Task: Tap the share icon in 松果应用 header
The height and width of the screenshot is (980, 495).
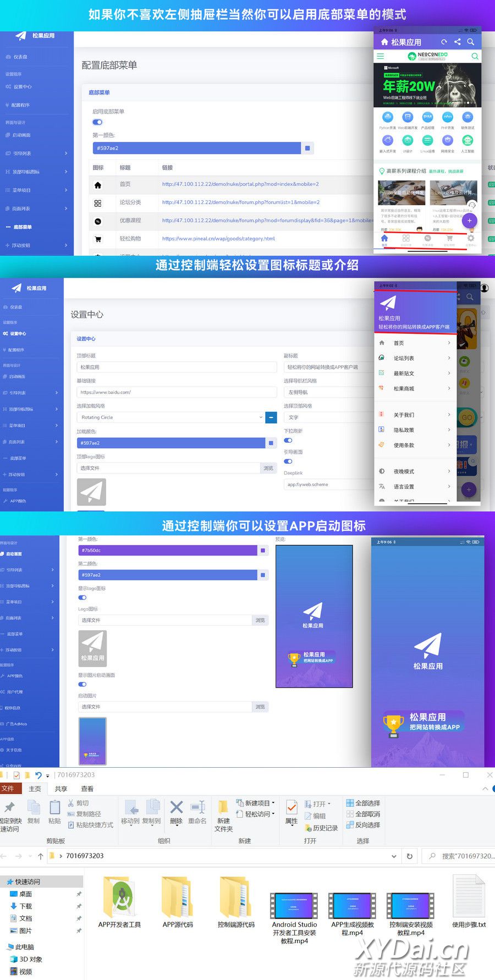Action: [x=458, y=42]
